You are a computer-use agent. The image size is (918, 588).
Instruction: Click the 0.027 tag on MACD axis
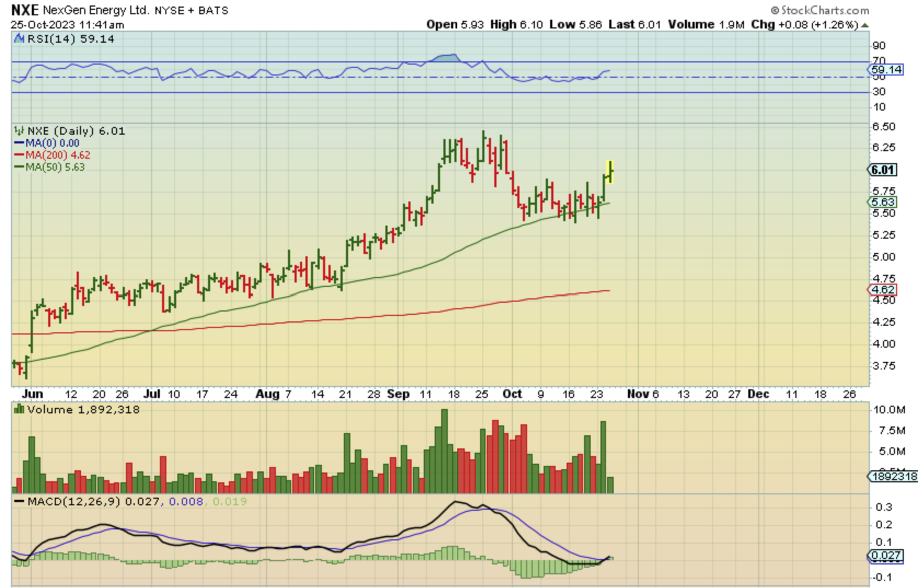(885, 556)
